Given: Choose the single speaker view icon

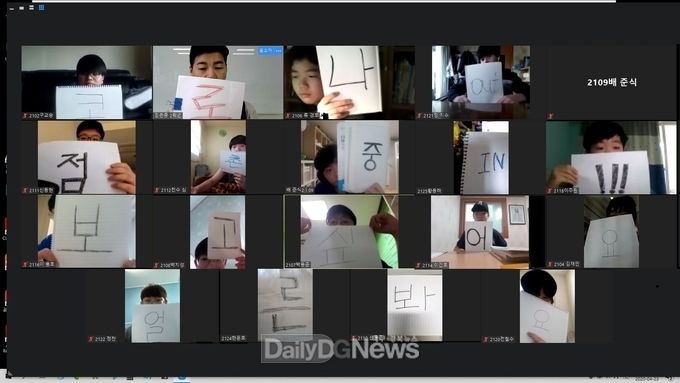Looking at the screenshot, I should click(22, 8).
